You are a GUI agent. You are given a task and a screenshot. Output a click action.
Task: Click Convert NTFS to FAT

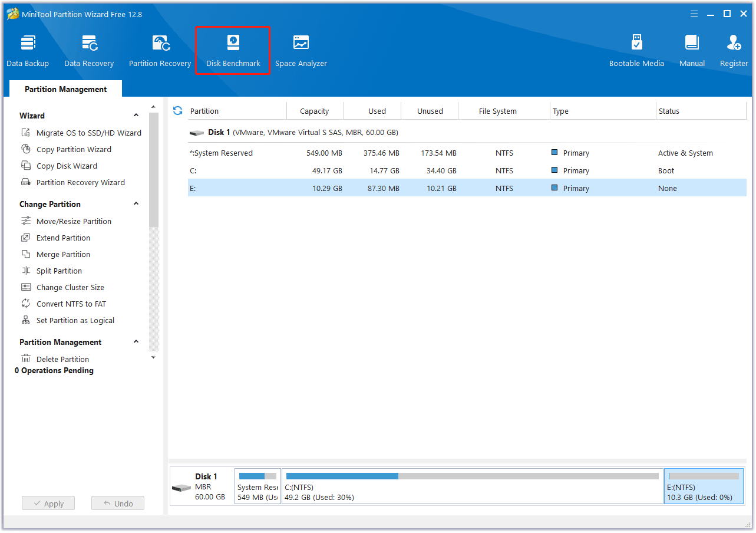click(64, 304)
